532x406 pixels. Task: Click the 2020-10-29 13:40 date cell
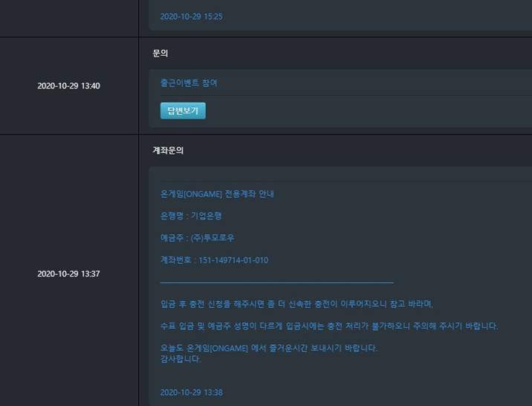coord(68,86)
